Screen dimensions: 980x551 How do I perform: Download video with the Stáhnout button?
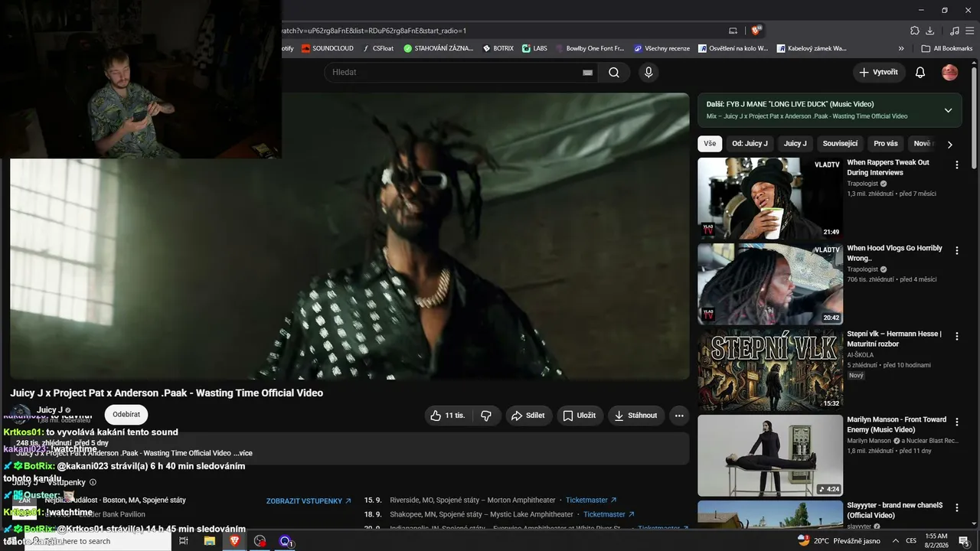(636, 416)
